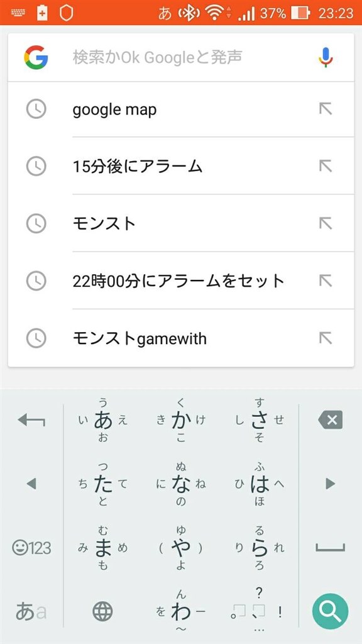Select the 22時00分にアラームをセット history entry
This screenshot has height=644, width=362.
coord(181,280)
